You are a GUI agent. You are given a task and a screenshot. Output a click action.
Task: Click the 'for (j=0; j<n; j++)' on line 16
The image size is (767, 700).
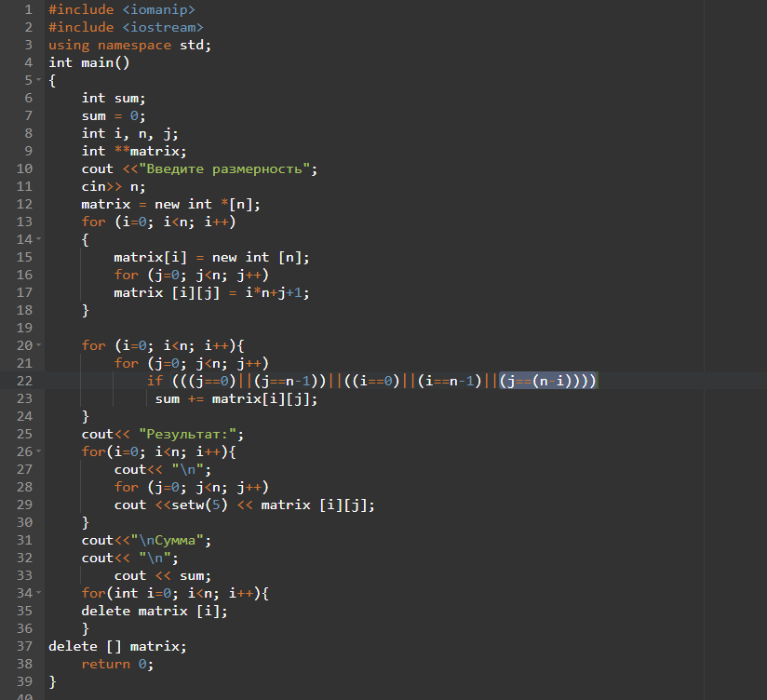click(191, 275)
